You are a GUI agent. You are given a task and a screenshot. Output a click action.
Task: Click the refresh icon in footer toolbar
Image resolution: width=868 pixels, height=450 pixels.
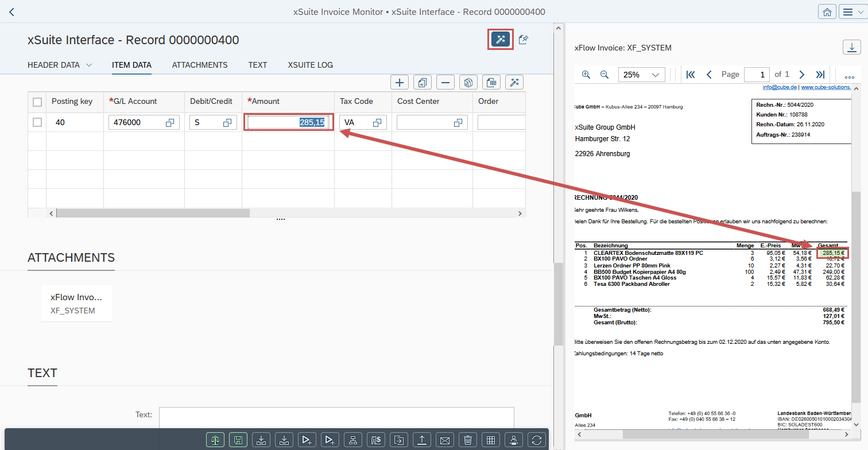537,440
